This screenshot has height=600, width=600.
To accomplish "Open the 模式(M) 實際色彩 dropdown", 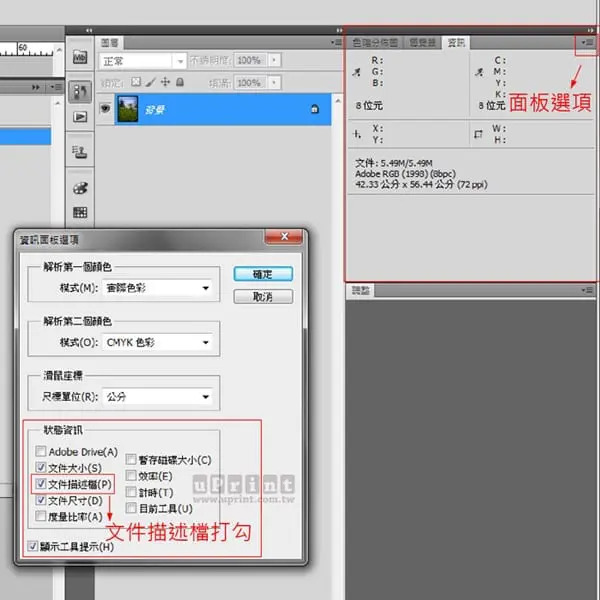I will tap(157, 288).
